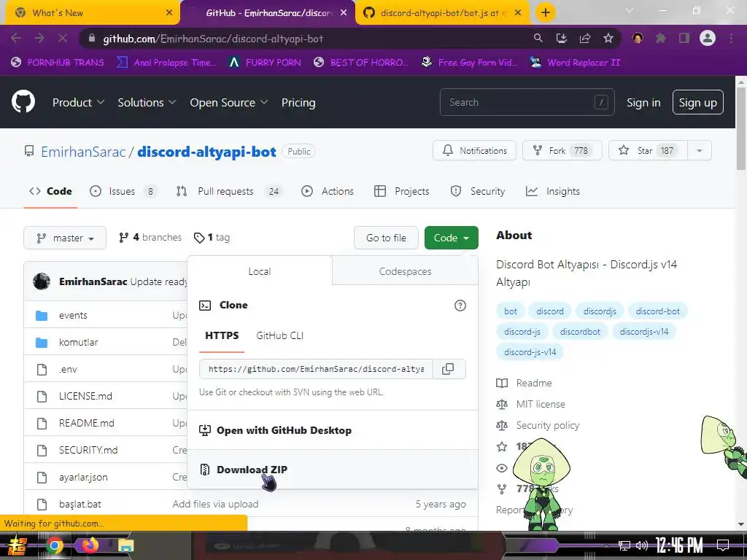Screen dimensions: 747x560
Task: Open the README.md file
Action: click(86, 423)
